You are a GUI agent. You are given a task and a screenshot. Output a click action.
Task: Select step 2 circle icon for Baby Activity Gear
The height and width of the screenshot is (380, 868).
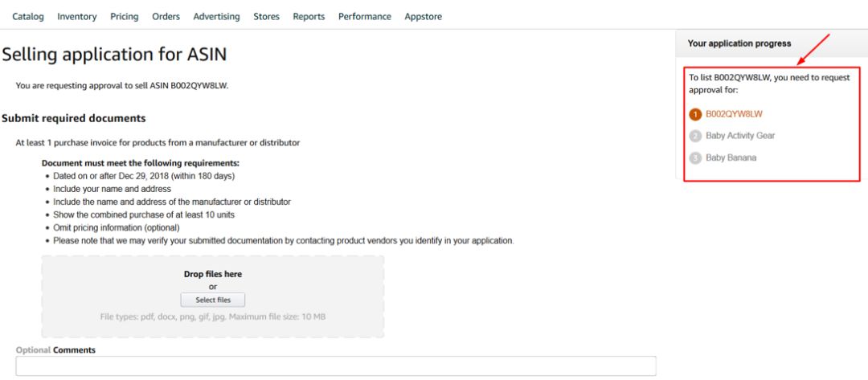pos(695,136)
